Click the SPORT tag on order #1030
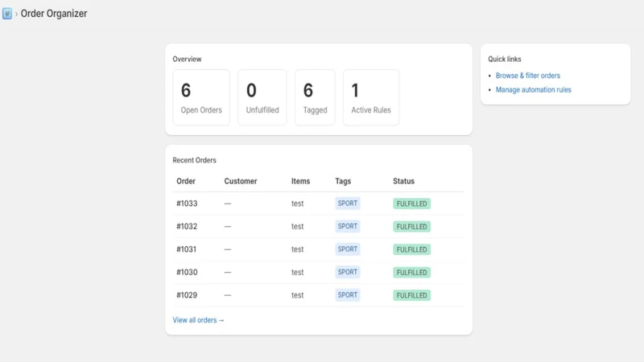 tap(348, 273)
